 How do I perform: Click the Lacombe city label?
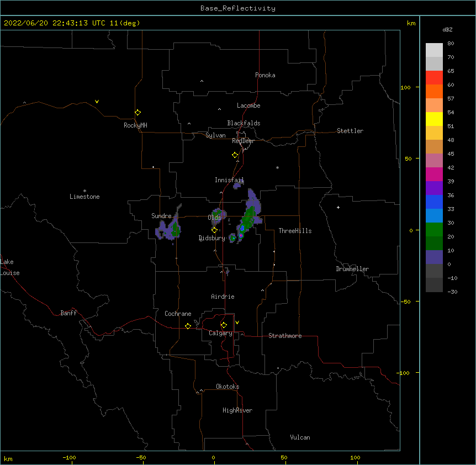click(248, 105)
